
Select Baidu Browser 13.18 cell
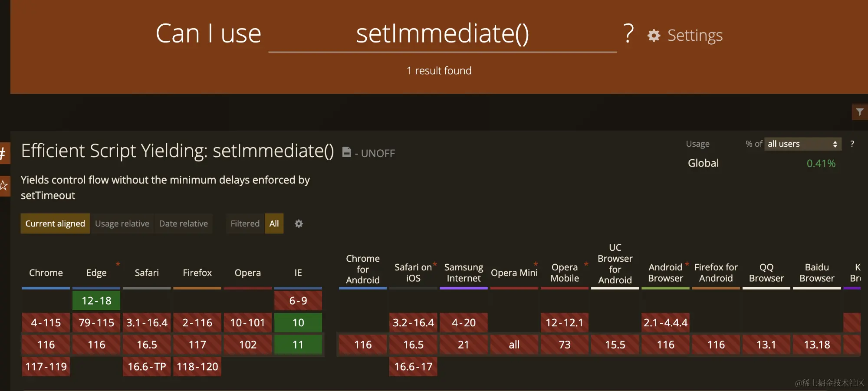[817, 345]
